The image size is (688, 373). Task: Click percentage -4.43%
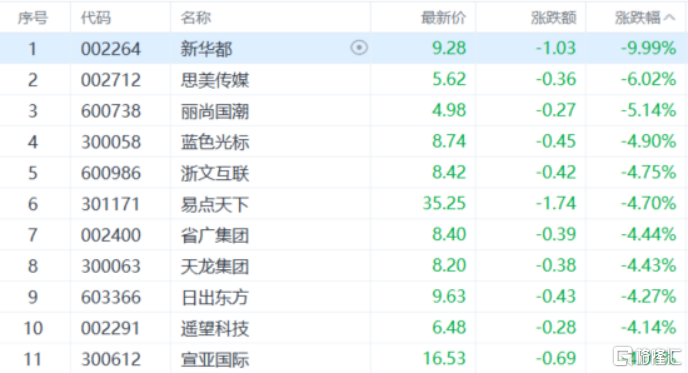[x=649, y=265]
